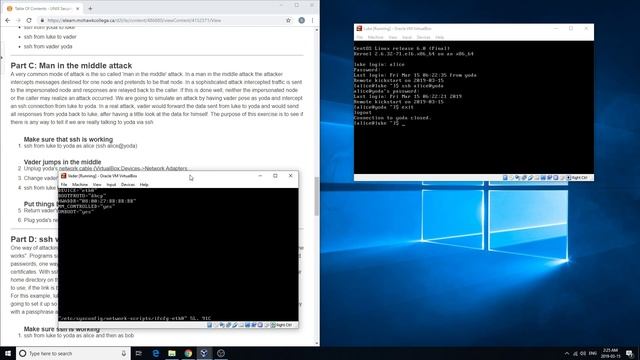
Task: Click scroll down arrow on webpage scrollbar
Action: [x=317, y=344]
